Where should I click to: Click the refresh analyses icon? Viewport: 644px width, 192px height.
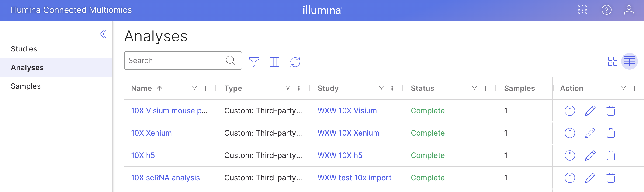295,62
